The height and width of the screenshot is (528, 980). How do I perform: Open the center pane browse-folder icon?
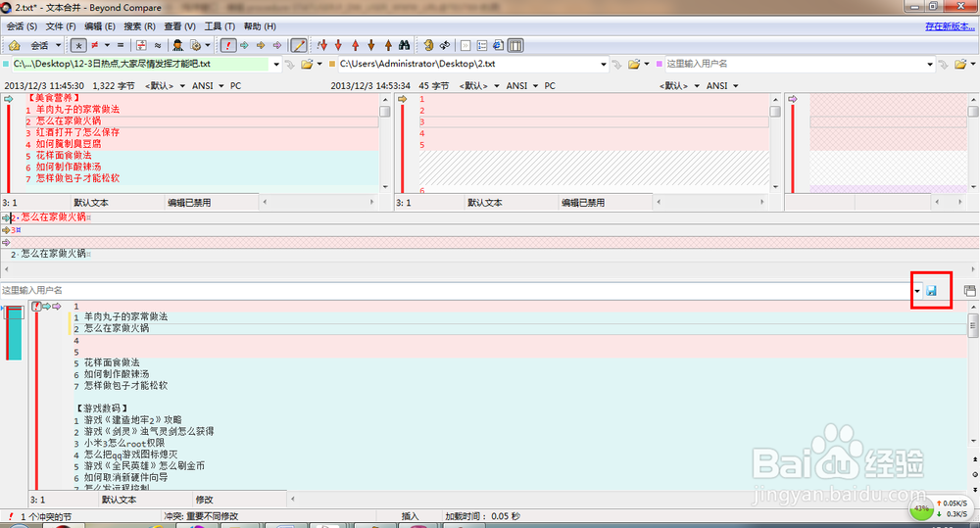[634, 64]
